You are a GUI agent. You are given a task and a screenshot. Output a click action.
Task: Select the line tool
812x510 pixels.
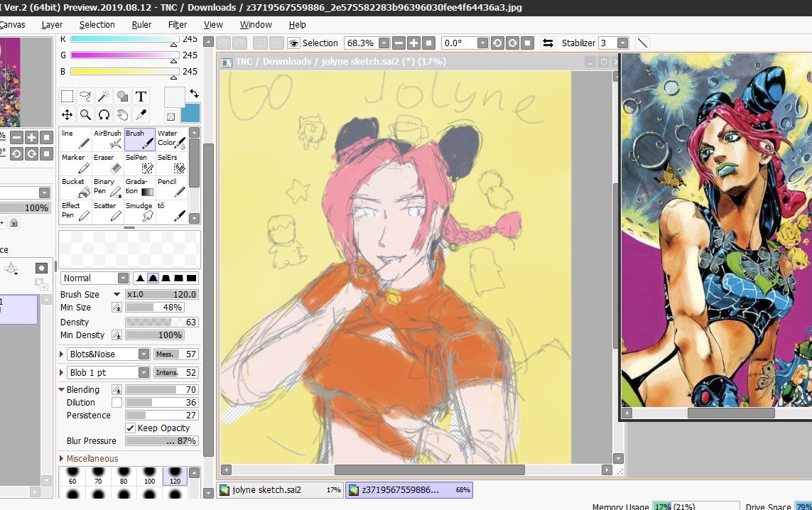pos(75,139)
